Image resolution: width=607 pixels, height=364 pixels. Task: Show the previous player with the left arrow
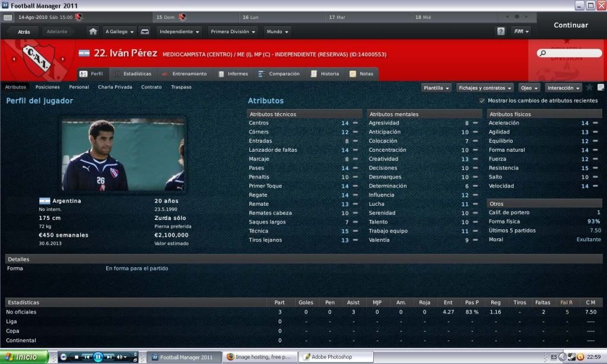[x=14, y=59]
